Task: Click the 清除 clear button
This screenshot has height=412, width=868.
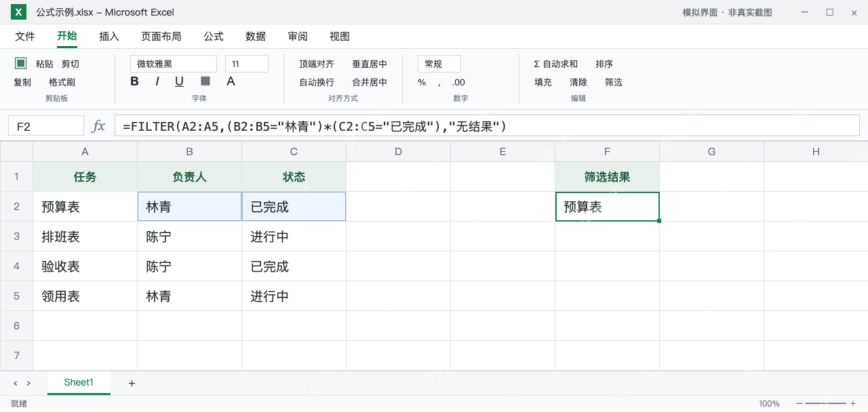Action: coord(578,83)
